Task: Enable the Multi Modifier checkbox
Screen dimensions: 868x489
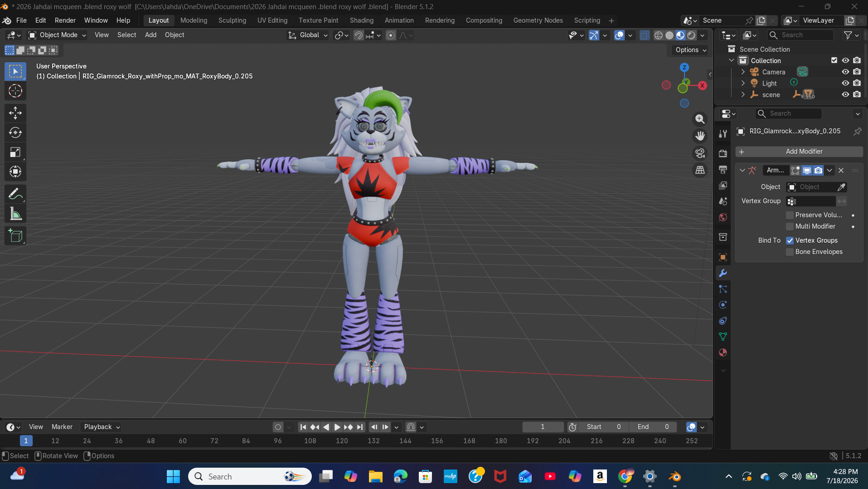Action: pos(790,226)
